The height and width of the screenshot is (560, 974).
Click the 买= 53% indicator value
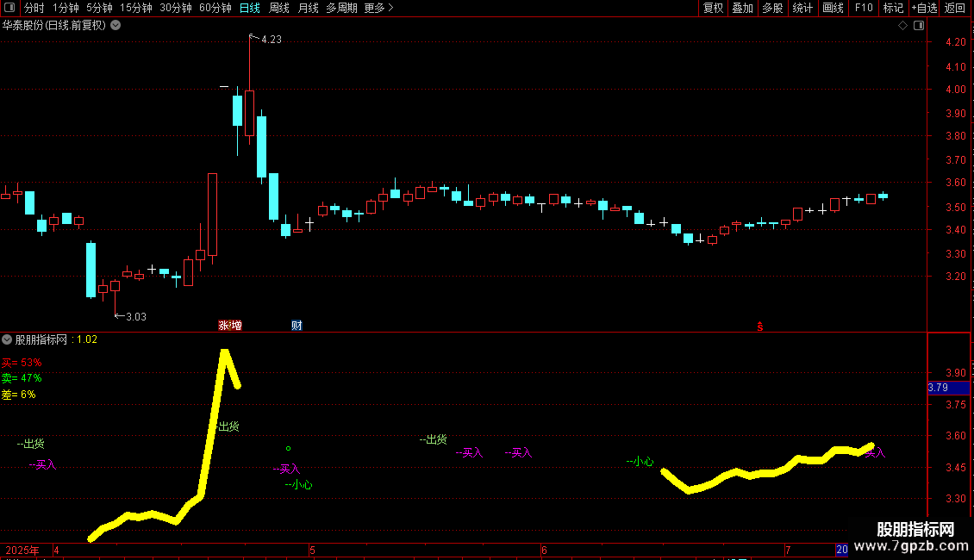[x=22, y=363]
